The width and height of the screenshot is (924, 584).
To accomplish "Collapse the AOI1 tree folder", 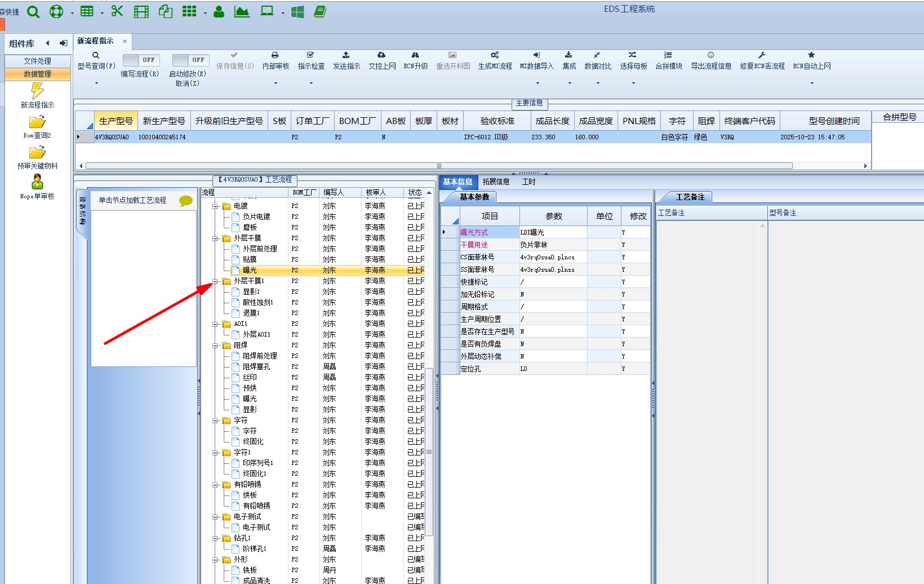I will click(215, 324).
